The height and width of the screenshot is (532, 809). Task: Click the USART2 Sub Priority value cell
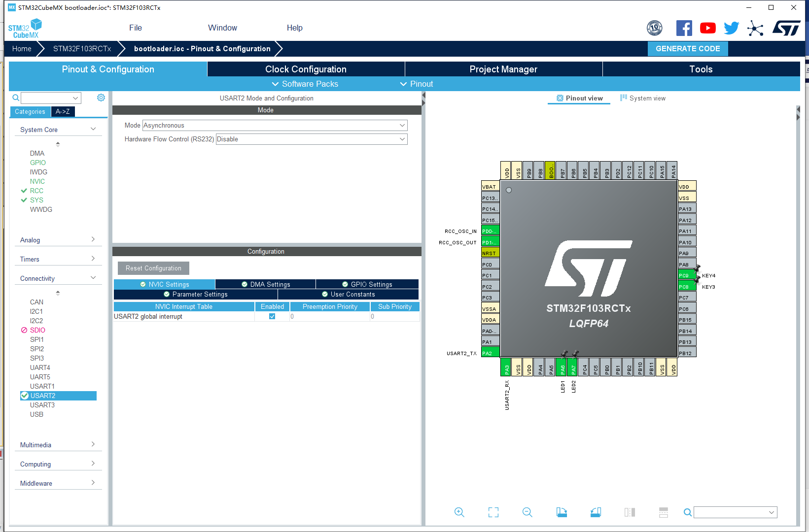[395, 316]
